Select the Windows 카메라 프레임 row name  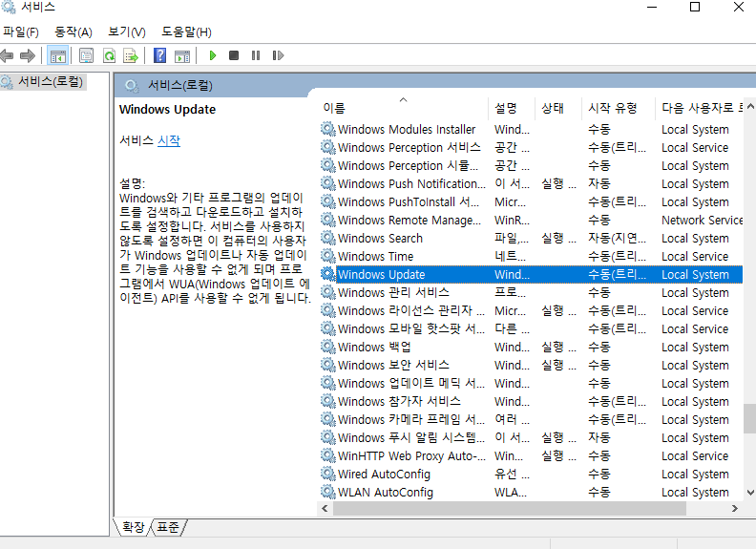point(411,420)
